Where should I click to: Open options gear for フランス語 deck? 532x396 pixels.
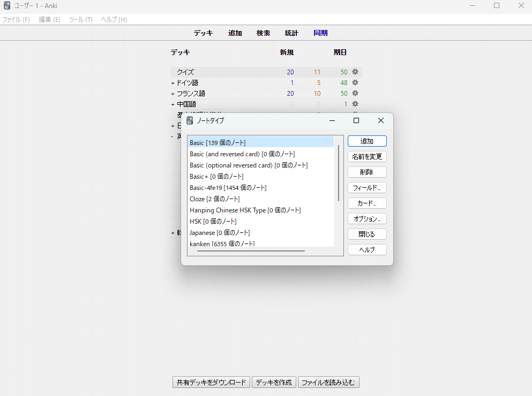[355, 93]
